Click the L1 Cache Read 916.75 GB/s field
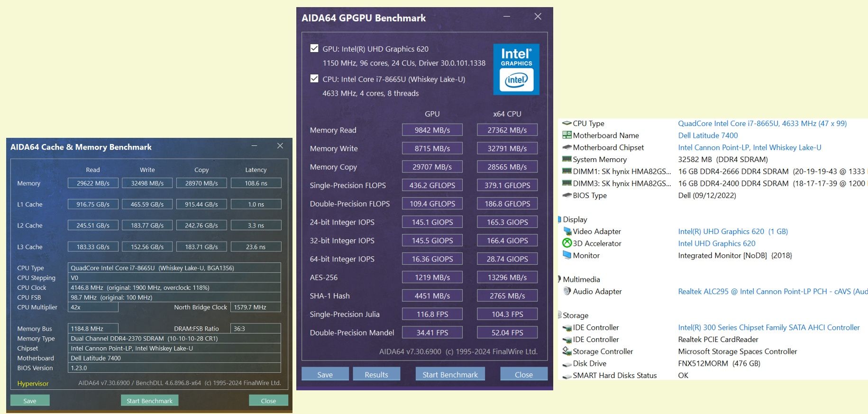This screenshot has height=414, width=868. (93, 204)
